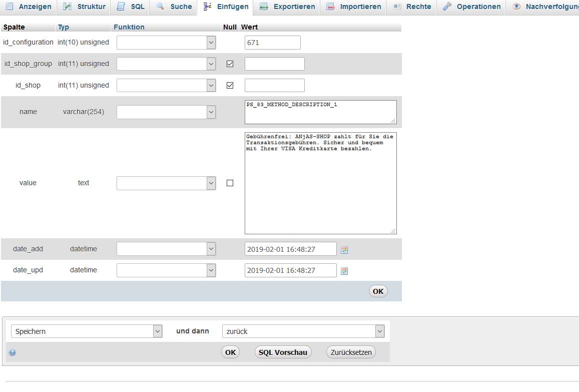Click the 'id_configuration' column label
This screenshot has width=579, height=392.
coord(28,42)
